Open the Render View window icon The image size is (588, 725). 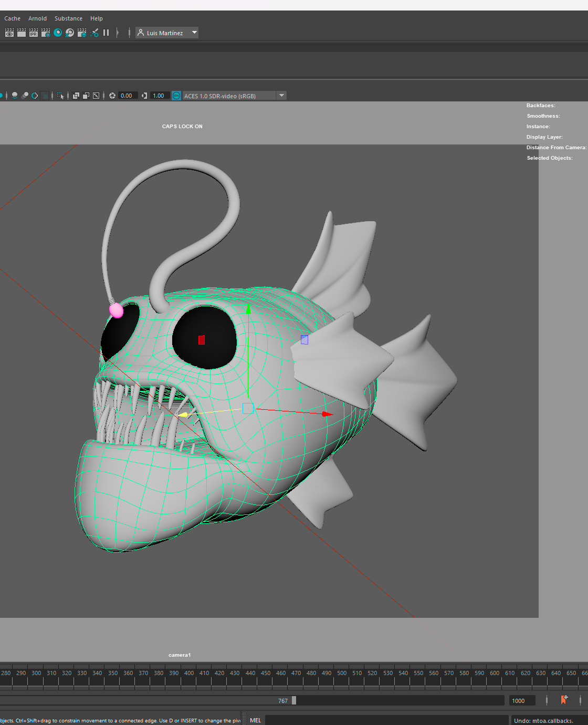click(9, 33)
